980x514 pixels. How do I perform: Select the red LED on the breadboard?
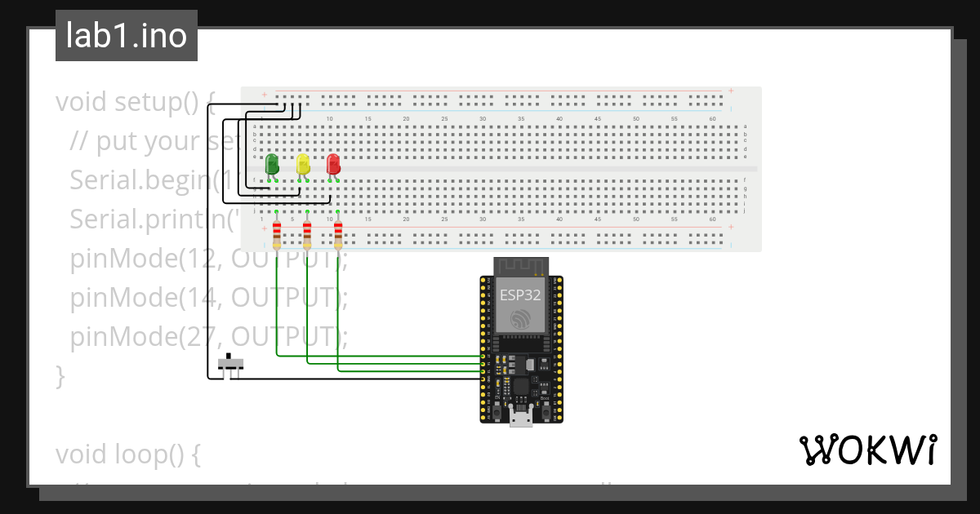[x=332, y=165]
